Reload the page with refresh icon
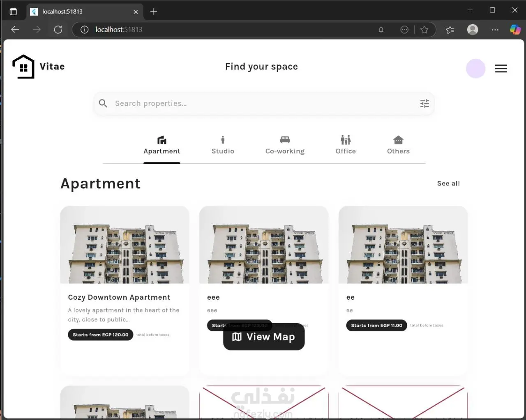The width and height of the screenshot is (526, 420). tap(58, 30)
